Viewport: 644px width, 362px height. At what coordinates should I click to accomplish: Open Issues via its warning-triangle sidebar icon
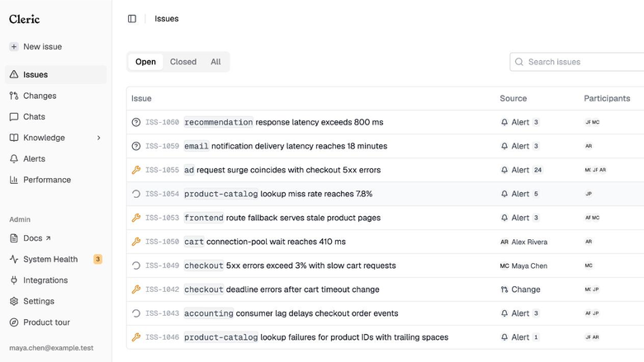click(14, 74)
